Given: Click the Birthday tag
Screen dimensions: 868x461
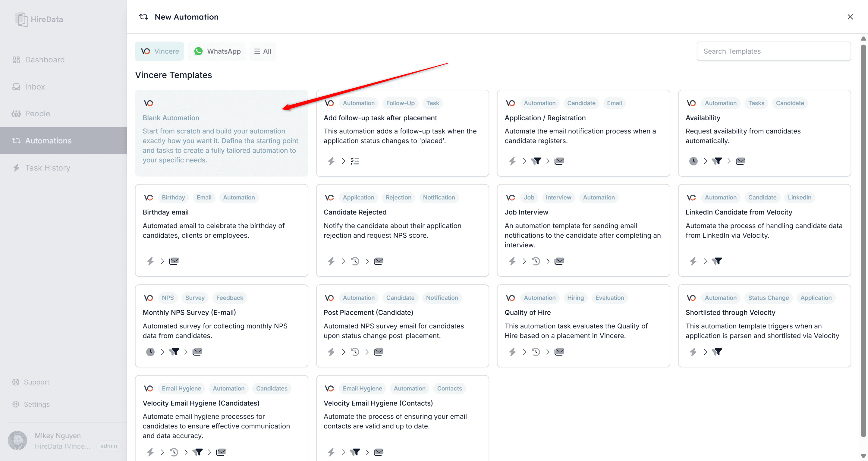Looking at the screenshot, I should 173,197.
